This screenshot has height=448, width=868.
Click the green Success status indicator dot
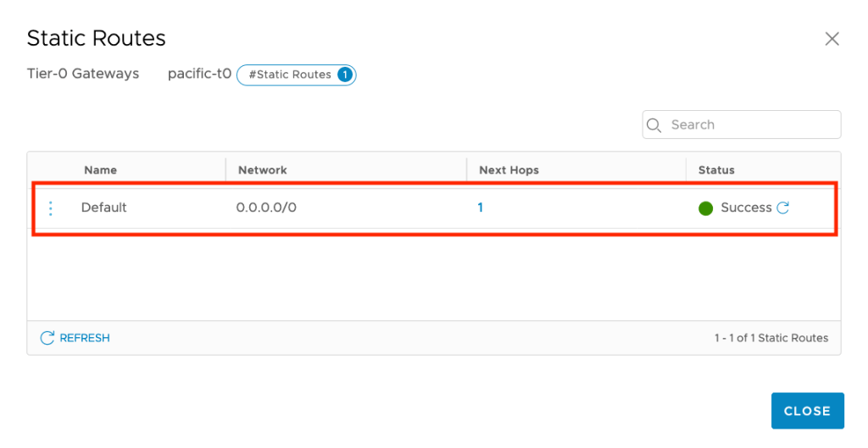[705, 208]
